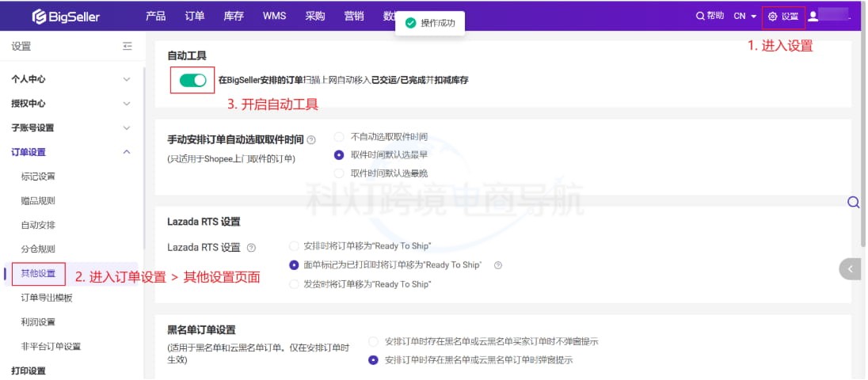Open 利润设置 in sidebar
Screen dimensions: 868x380
point(38,322)
